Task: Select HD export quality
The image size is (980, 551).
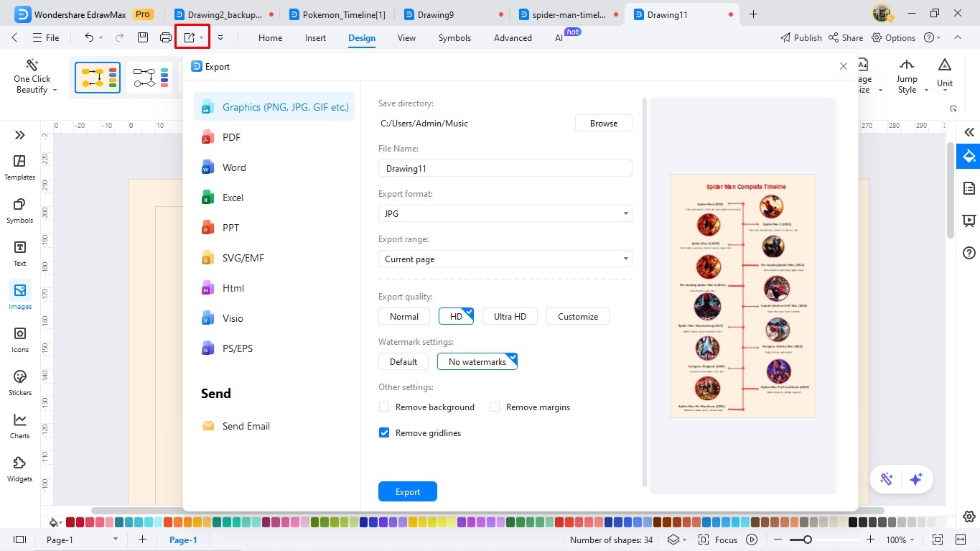Action: pos(456,316)
